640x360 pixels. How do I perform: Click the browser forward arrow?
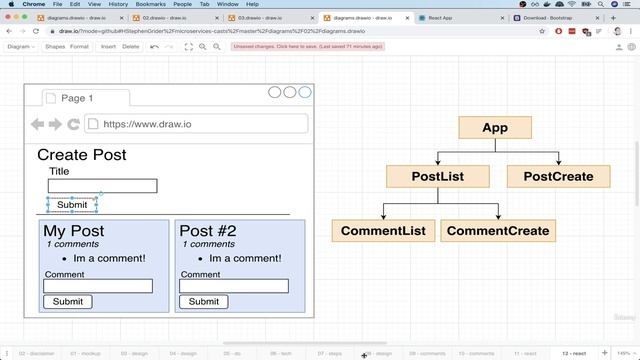tap(22, 31)
